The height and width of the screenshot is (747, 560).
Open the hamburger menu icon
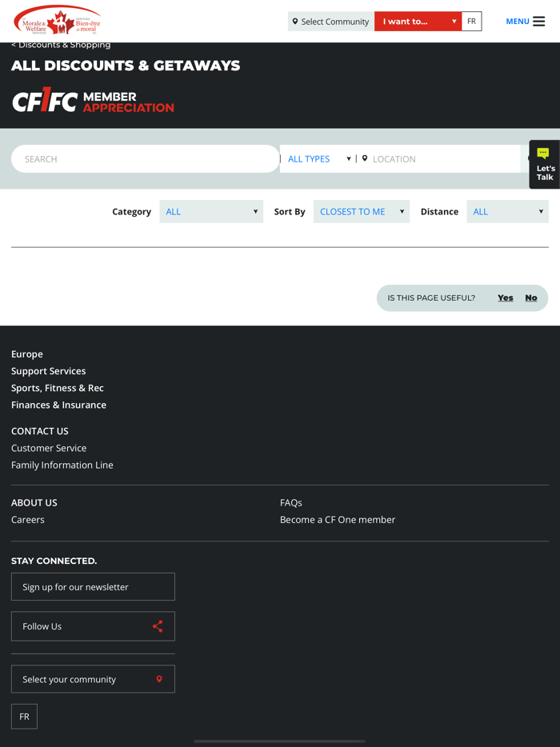[x=538, y=22]
